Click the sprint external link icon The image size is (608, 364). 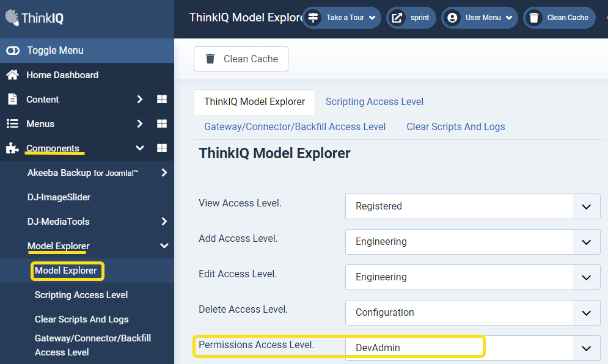397,18
